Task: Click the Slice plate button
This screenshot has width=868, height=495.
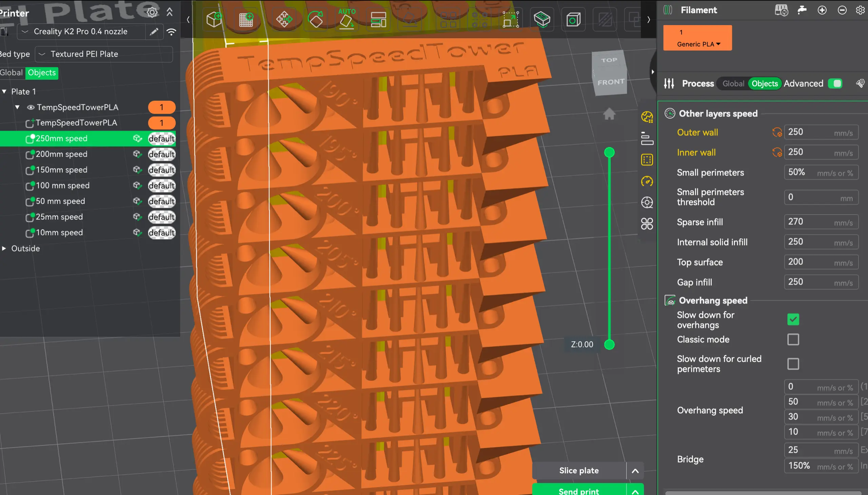Action: 579,471
